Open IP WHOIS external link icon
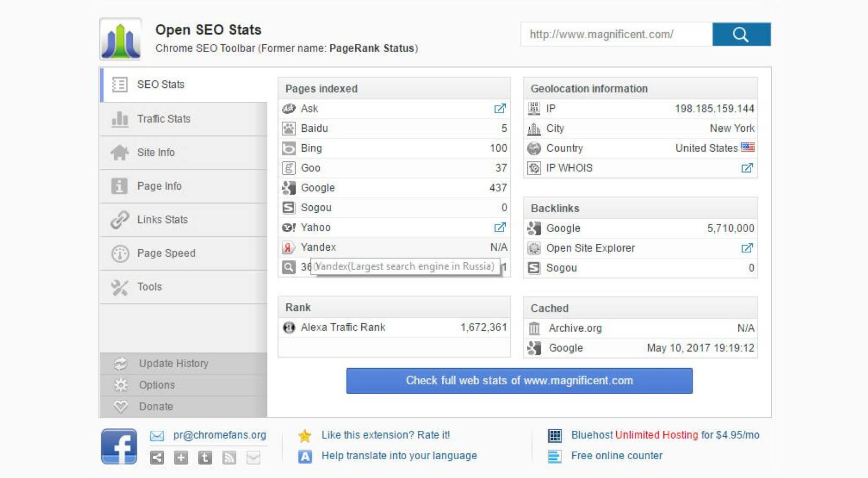This screenshot has width=868, height=478. (x=746, y=168)
